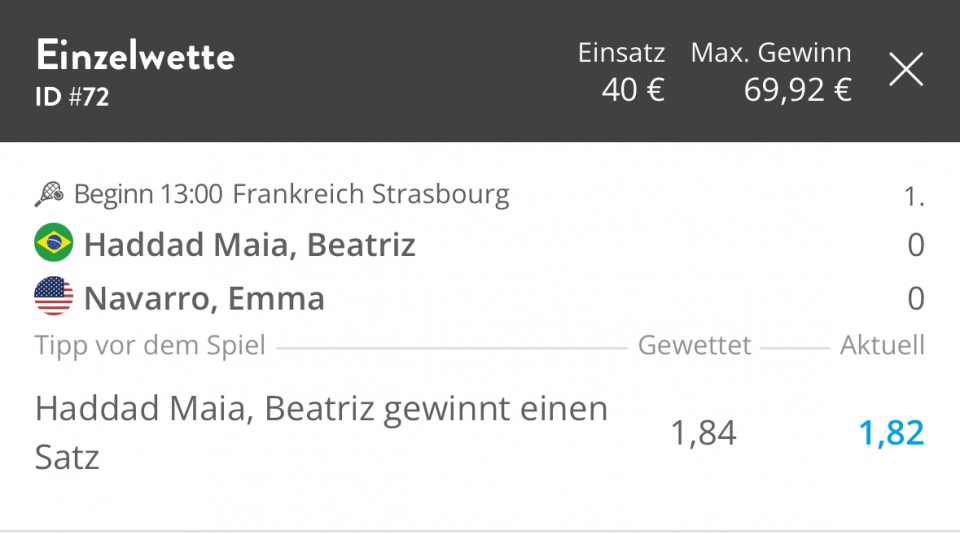Image resolution: width=960 pixels, height=534 pixels.
Task: Click the bet ID #72
Action: 72,97
